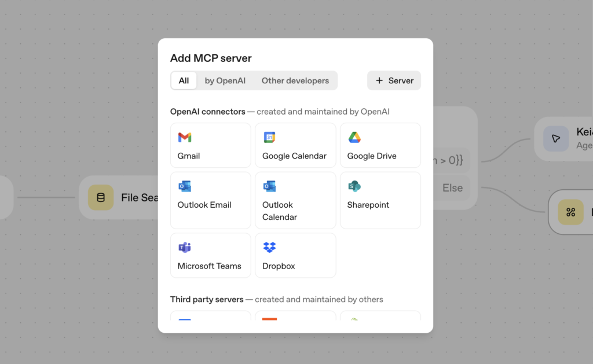593x364 pixels.
Task: Click first partially visible third party server card
Action: (x=210, y=316)
